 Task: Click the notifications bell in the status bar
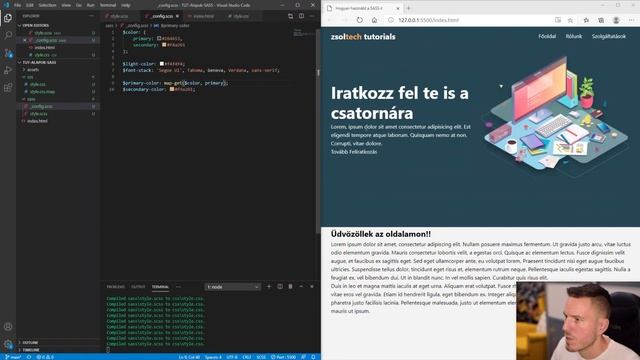click(x=313, y=357)
